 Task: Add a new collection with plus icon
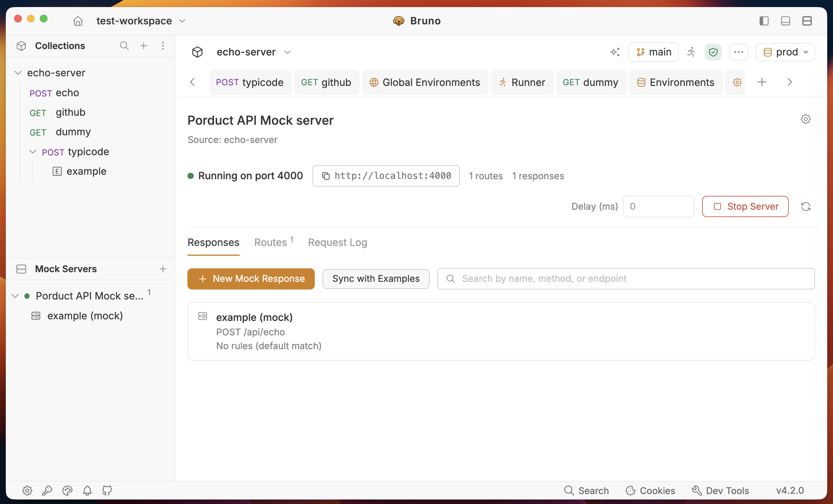(x=144, y=46)
